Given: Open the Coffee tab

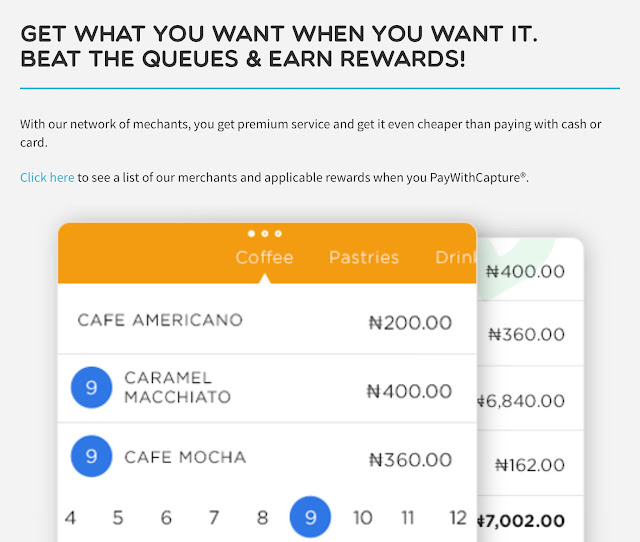Looking at the screenshot, I should pyautogui.click(x=264, y=258).
